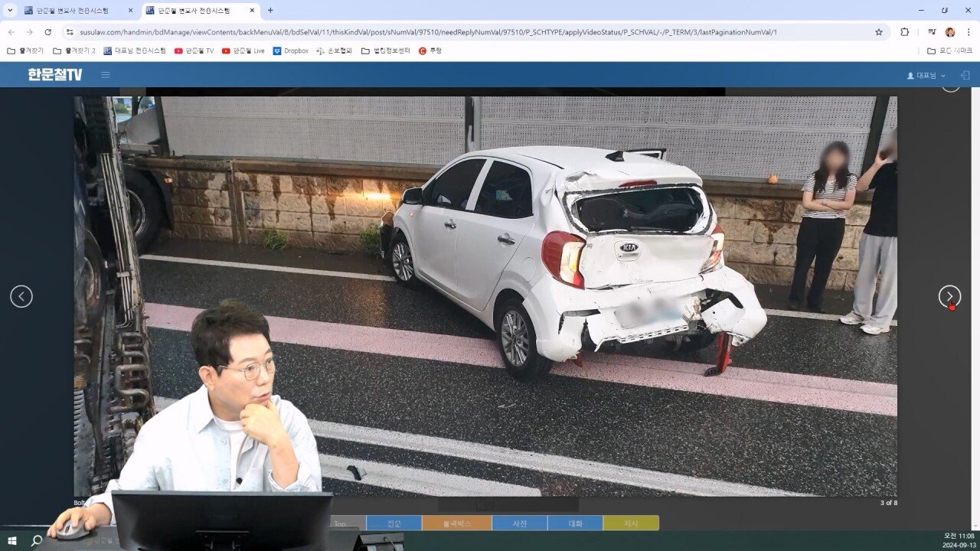Click the 대화 tab button
Image resolution: width=980 pixels, height=551 pixels.
(x=575, y=523)
